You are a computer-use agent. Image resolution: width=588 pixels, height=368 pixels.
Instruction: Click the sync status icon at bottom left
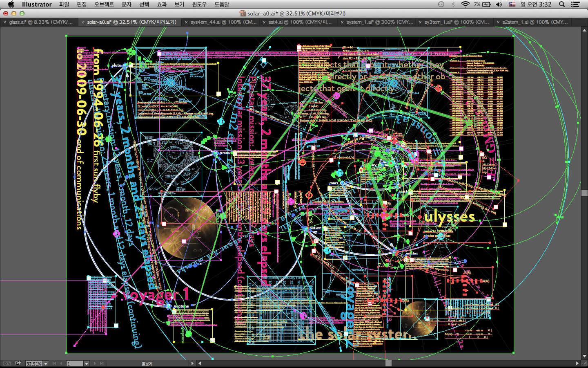(7, 364)
